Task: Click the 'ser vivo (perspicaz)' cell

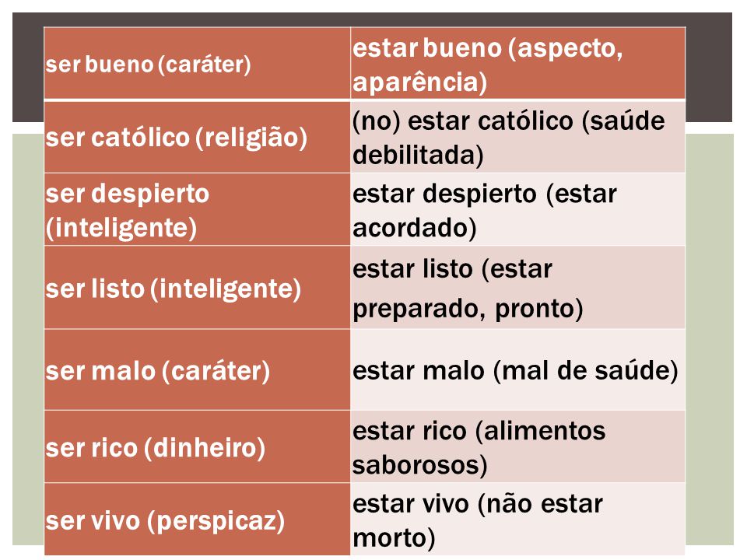Action: pyautogui.click(x=197, y=520)
